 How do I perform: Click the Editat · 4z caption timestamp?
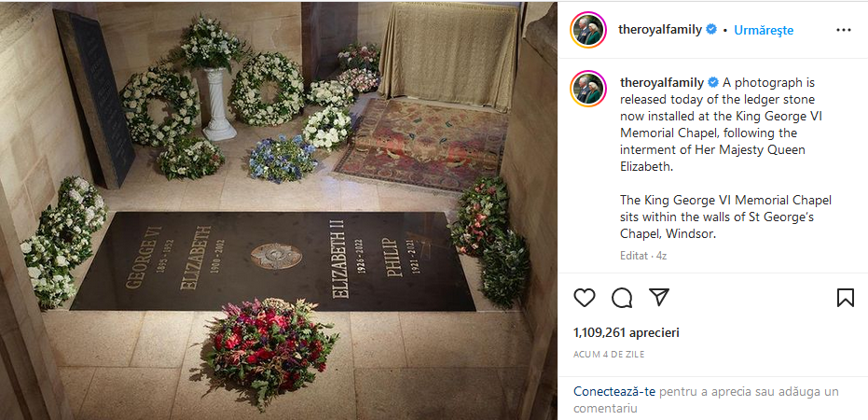click(x=643, y=256)
